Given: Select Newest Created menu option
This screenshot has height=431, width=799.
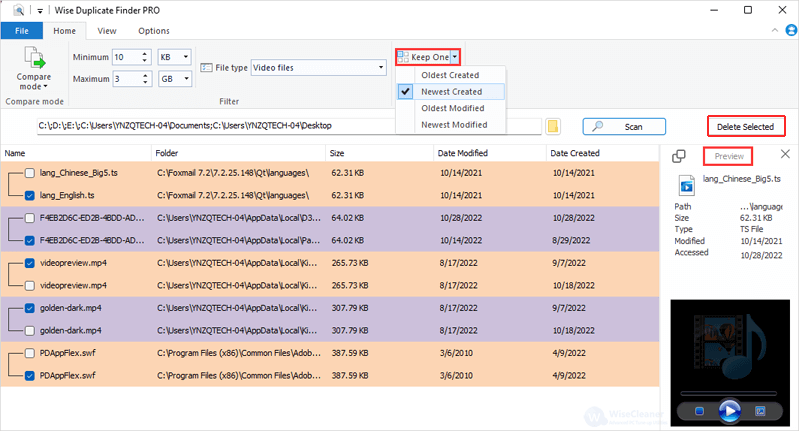Looking at the screenshot, I should coord(450,92).
